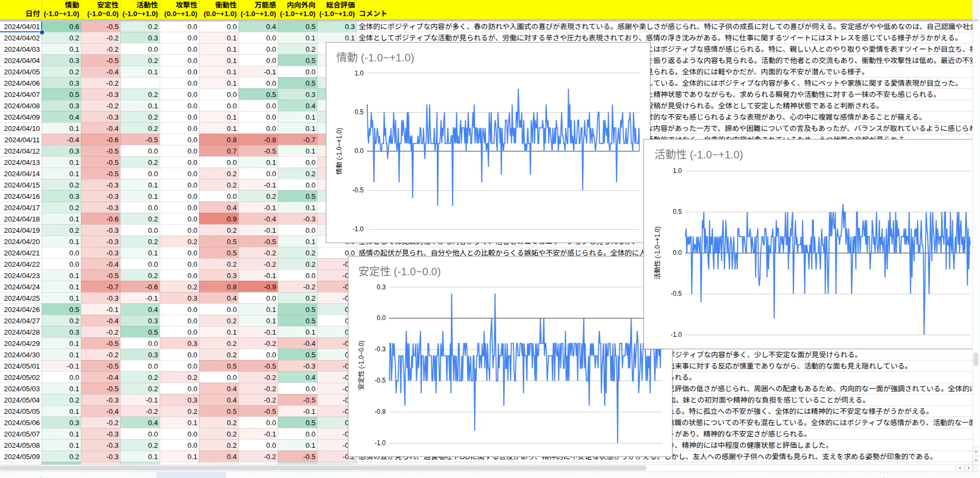Select the 総合評価 column header cell

337,10
